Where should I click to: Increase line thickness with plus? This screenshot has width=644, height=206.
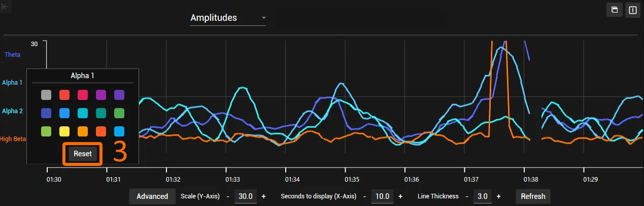point(498,196)
